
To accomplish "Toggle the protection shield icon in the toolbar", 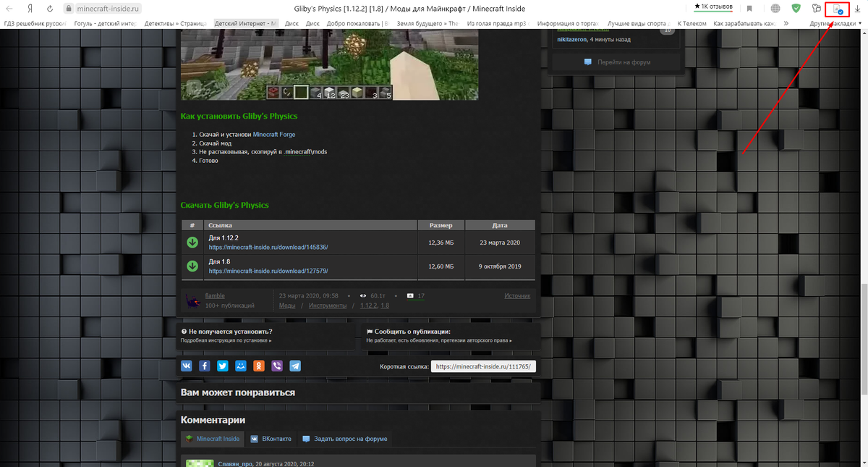I will (796, 8).
